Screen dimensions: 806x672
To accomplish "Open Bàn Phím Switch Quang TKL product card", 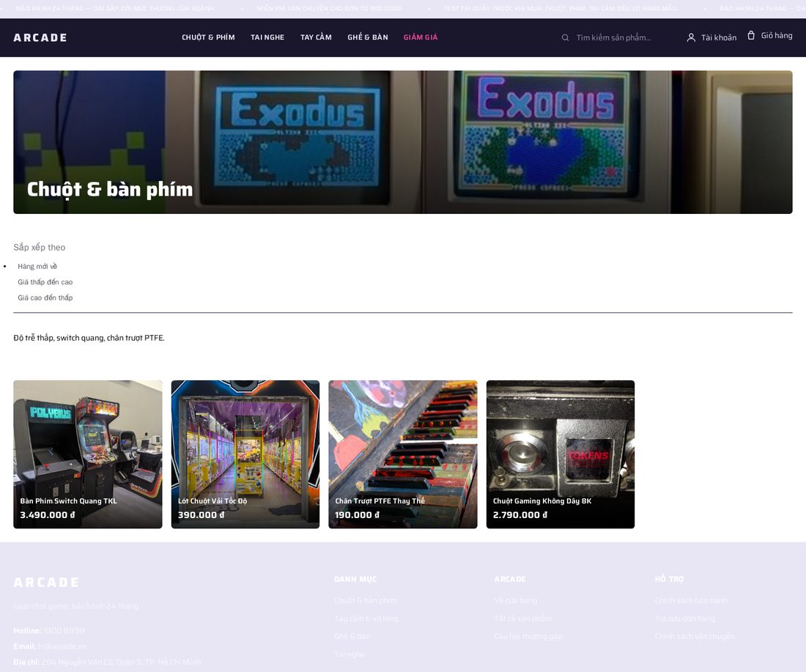I will tap(88, 454).
